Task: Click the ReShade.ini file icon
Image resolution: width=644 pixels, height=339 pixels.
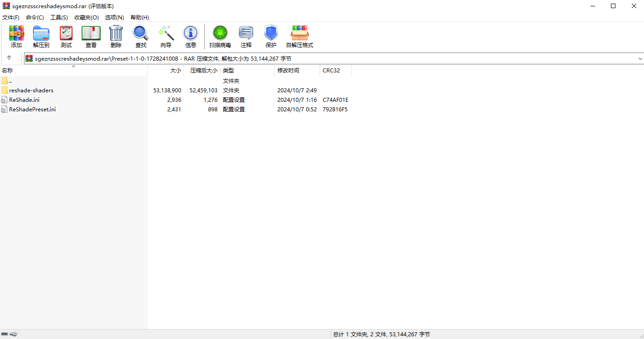Action: pyautogui.click(x=5, y=100)
